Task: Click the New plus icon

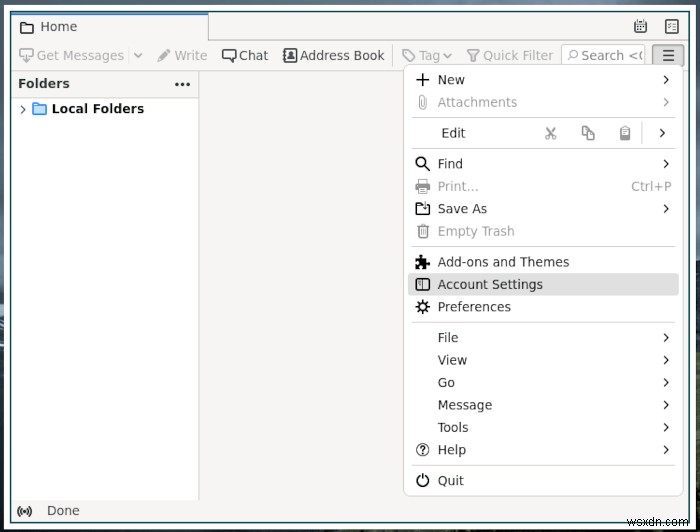Action: click(x=422, y=79)
